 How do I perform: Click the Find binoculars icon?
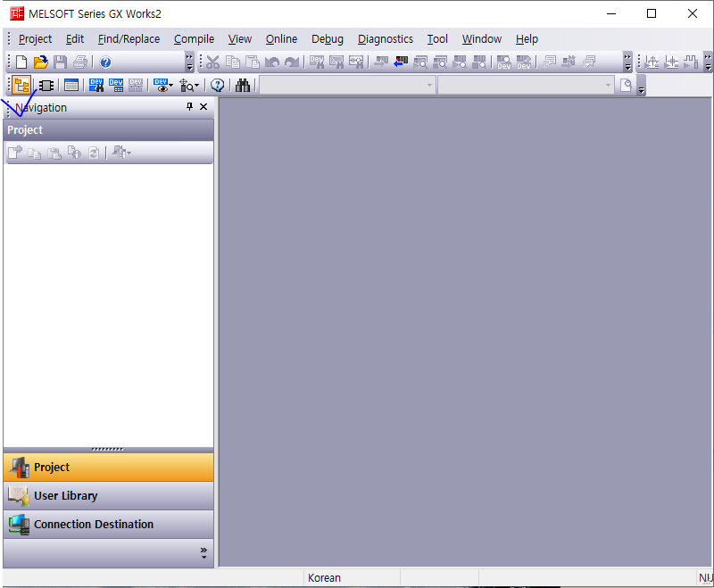pos(243,85)
